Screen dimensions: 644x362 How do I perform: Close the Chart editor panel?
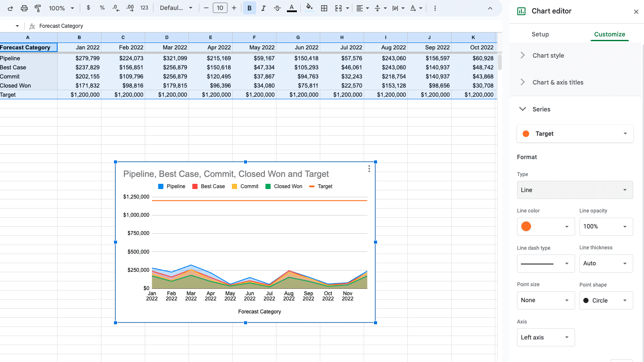(x=636, y=12)
